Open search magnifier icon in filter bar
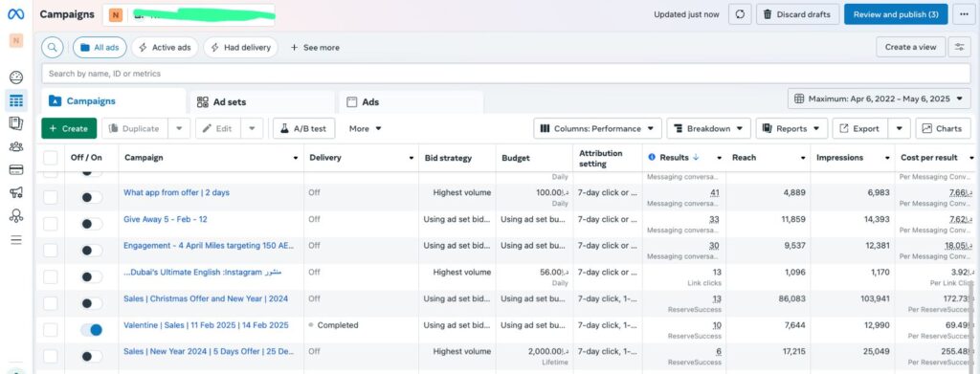The image size is (980, 374). [x=53, y=48]
